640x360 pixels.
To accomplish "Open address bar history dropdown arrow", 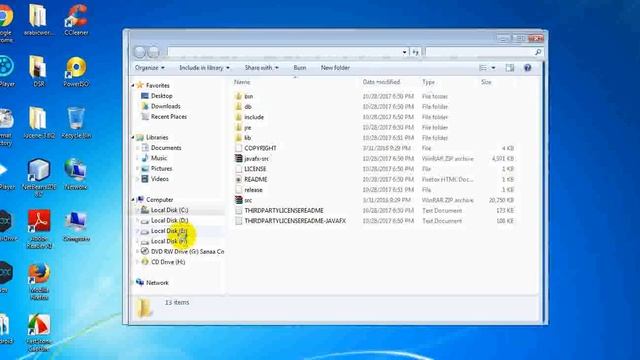I will point(404,52).
